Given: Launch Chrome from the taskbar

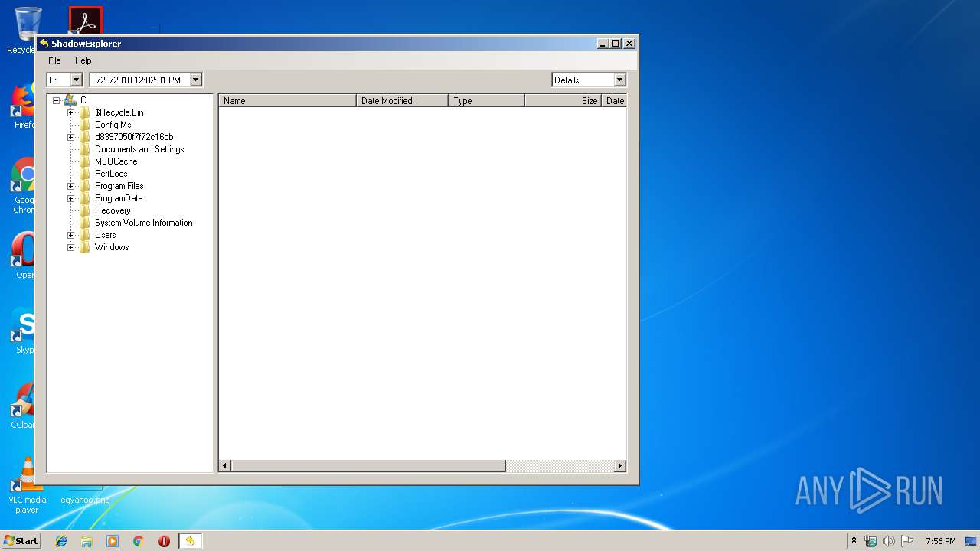Looking at the screenshot, I should tap(139, 541).
